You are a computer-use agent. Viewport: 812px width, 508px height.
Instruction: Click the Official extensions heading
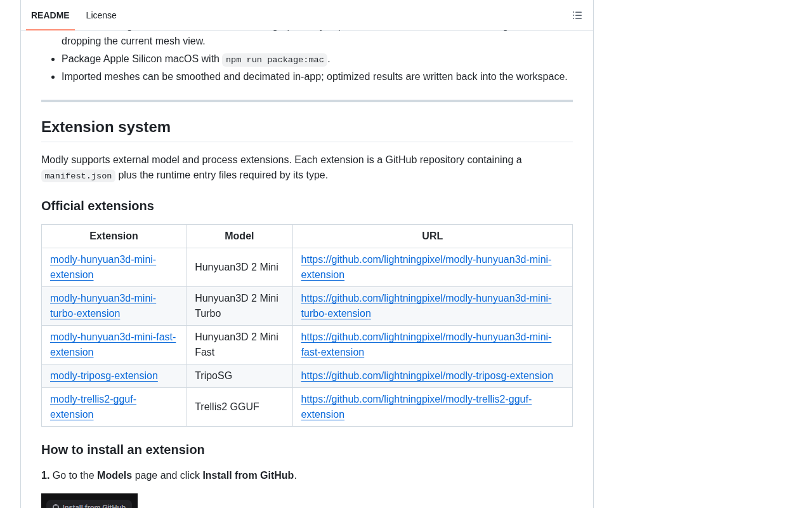click(x=98, y=206)
